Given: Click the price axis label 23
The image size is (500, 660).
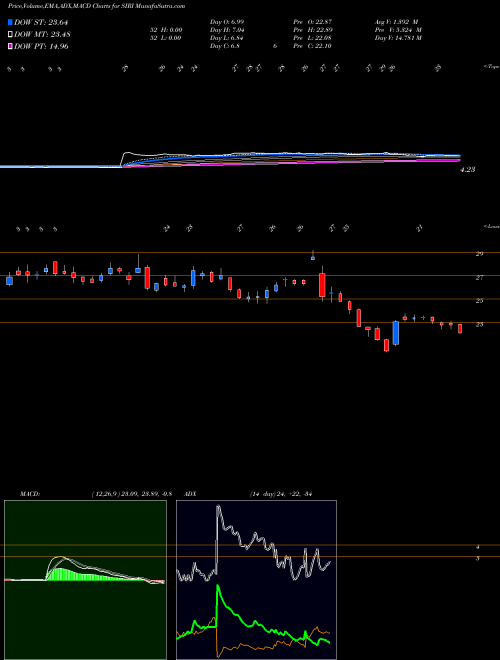Looking at the screenshot, I should coord(479,324).
